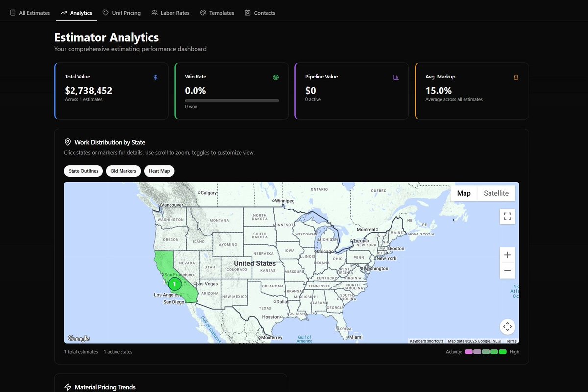Click the $2,738,452 total value
Image resolution: width=588 pixels, height=392 pixels.
[89, 91]
